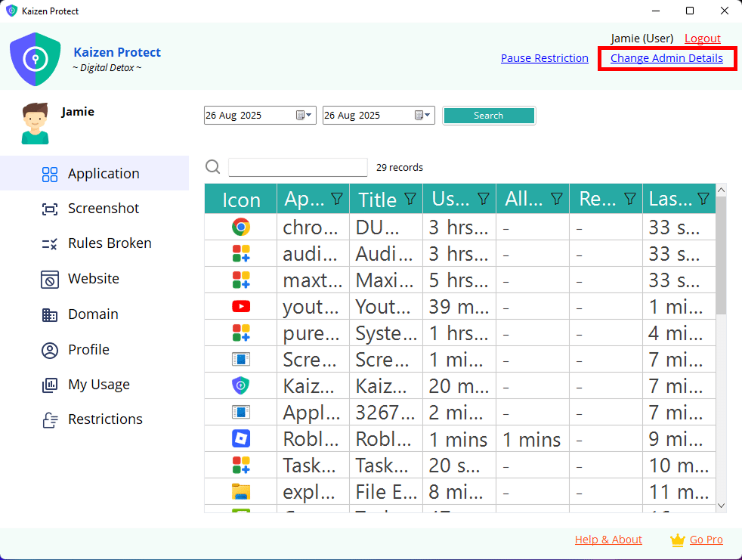Click the Profile sidebar icon
The image size is (742, 560).
pos(50,351)
